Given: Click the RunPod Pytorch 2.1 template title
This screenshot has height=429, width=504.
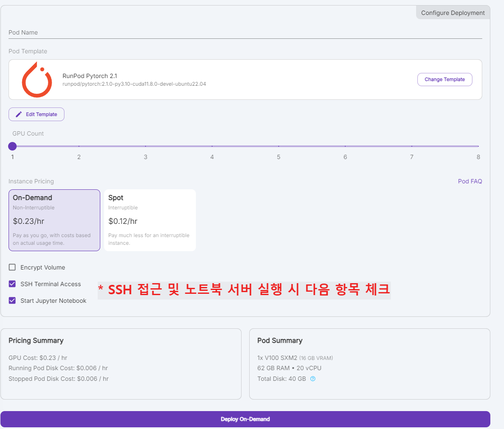Looking at the screenshot, I should coord(90,75).
